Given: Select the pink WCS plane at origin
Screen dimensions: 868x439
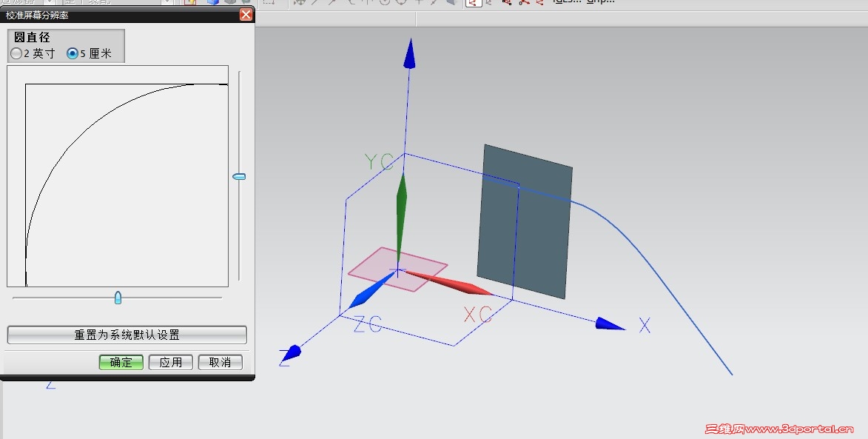Looking at the screenshot, I should coord(397,269).
